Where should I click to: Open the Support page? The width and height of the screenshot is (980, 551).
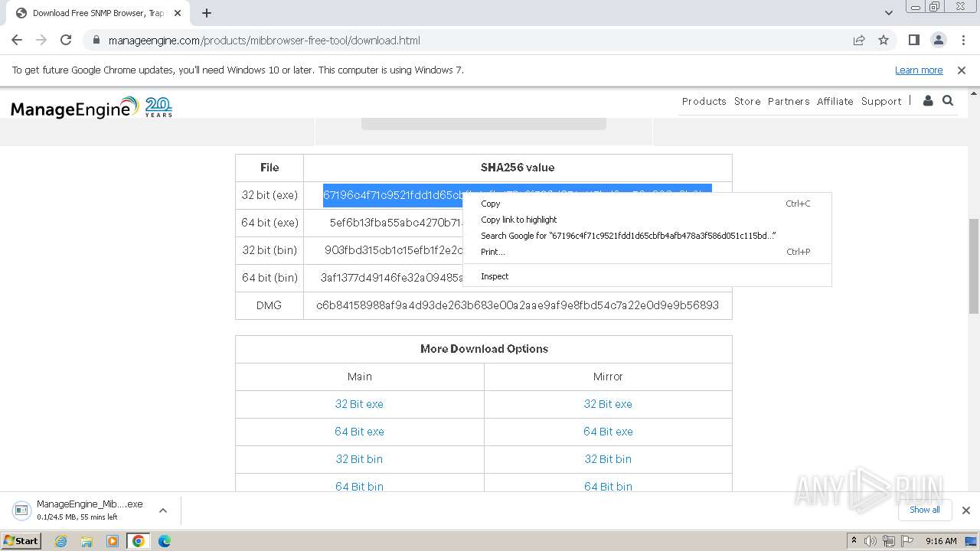[x=881, y=101]
